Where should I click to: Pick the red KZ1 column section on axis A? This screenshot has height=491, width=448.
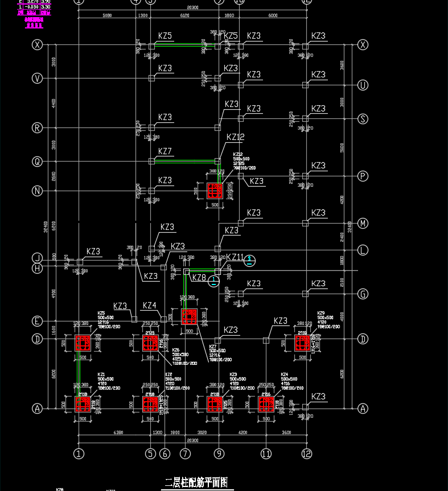pos(83,405)
